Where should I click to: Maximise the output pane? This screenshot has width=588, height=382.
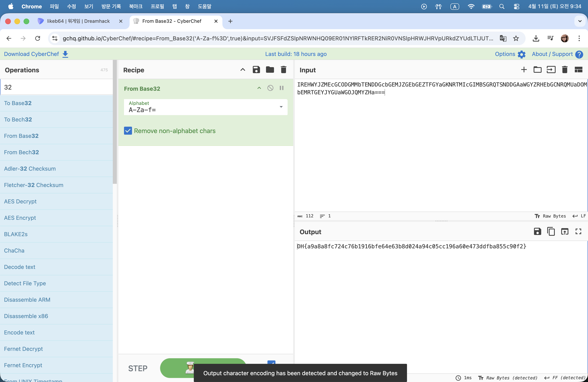[x=578, y=232]
